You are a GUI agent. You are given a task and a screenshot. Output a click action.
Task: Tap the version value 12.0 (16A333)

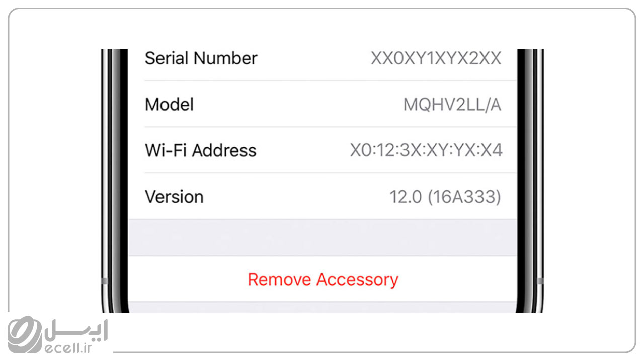[445, 197]
